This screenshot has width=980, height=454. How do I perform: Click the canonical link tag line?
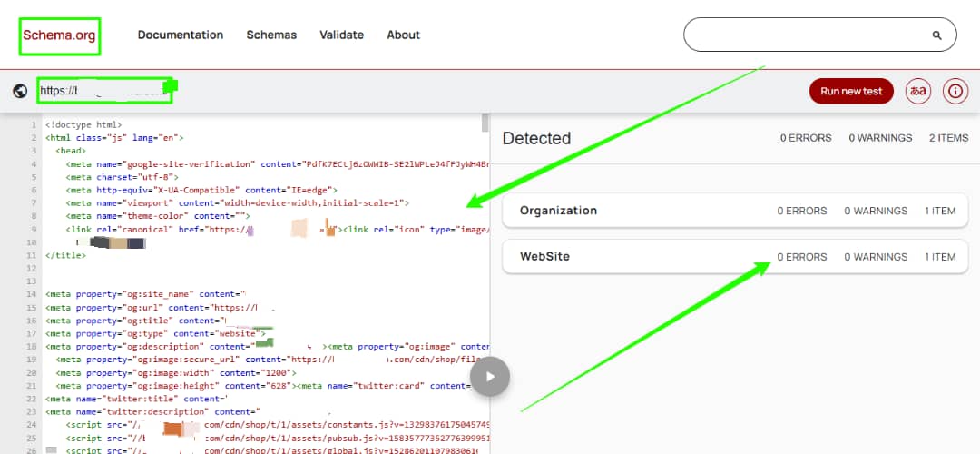click(278, 230)
